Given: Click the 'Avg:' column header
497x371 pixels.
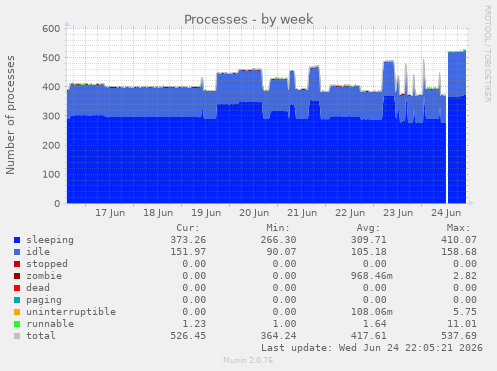Looking at the screenshot, I should [x=368, y=228].
